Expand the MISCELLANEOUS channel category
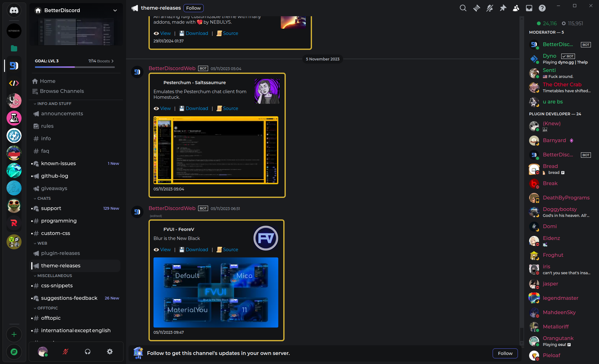599x364 pixels. point(54,275)
